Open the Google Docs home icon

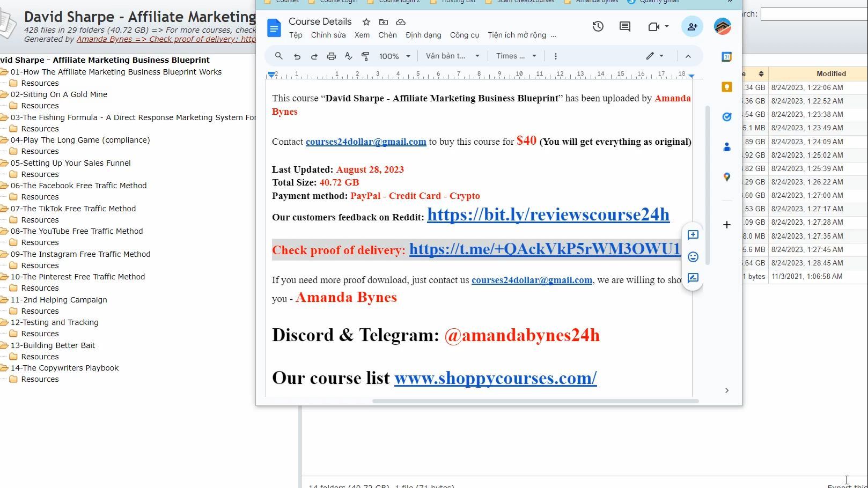(x=274, y=28)
